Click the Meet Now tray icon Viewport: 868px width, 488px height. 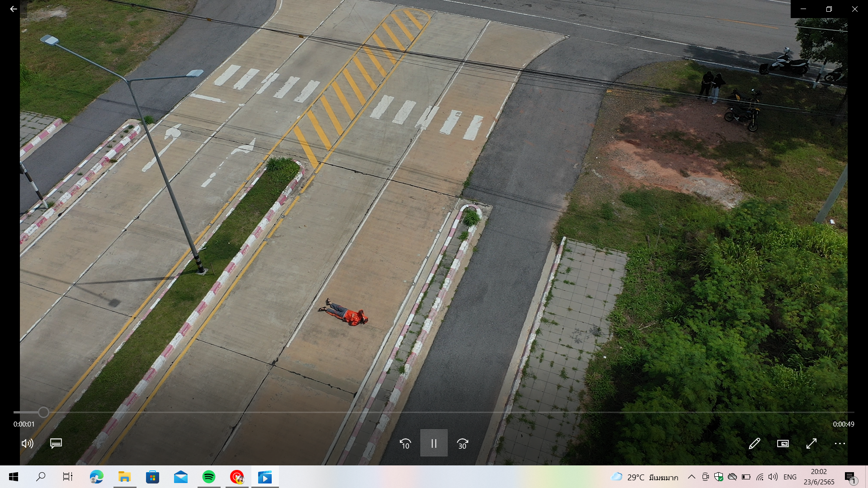[x=705, y=477]
